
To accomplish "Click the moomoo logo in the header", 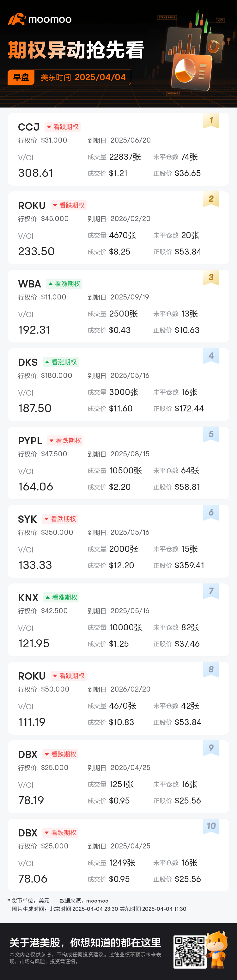I will pos(39,19).
